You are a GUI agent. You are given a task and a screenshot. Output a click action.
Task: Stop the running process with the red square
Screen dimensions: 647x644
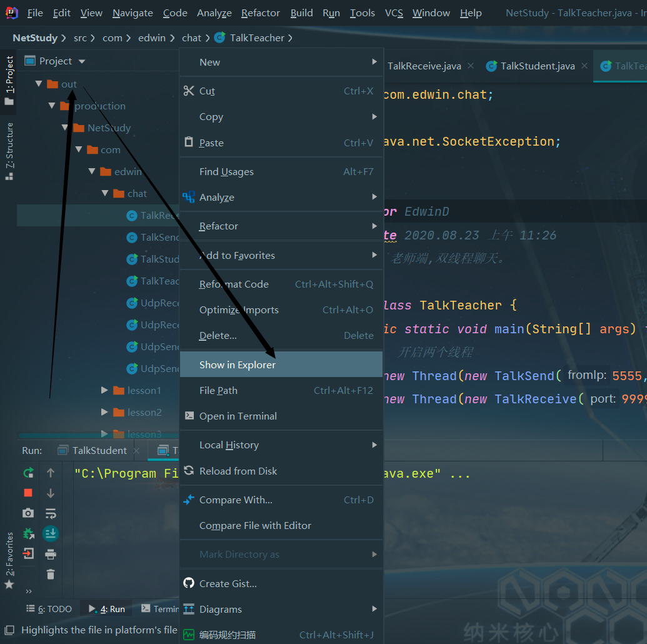(28, 493)
